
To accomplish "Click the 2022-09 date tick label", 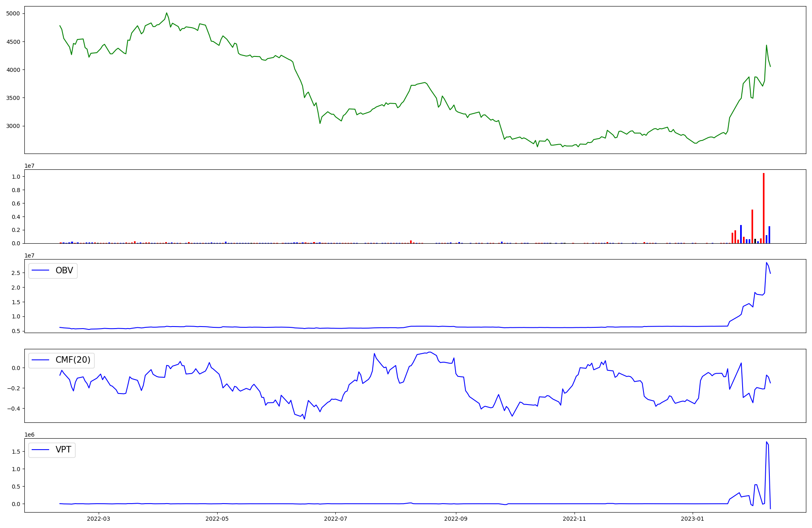I will coord(456,519).
